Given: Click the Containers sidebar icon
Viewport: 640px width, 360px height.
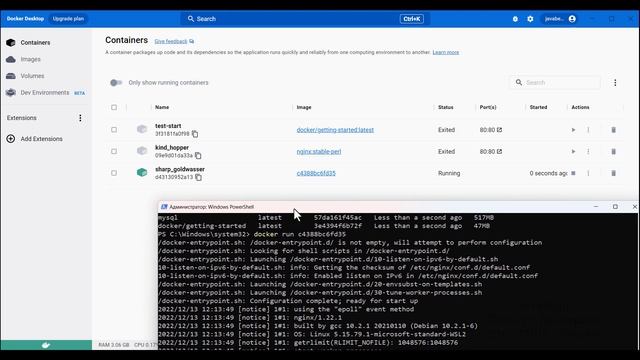Looking at the screenshot, I should point(11,42).
